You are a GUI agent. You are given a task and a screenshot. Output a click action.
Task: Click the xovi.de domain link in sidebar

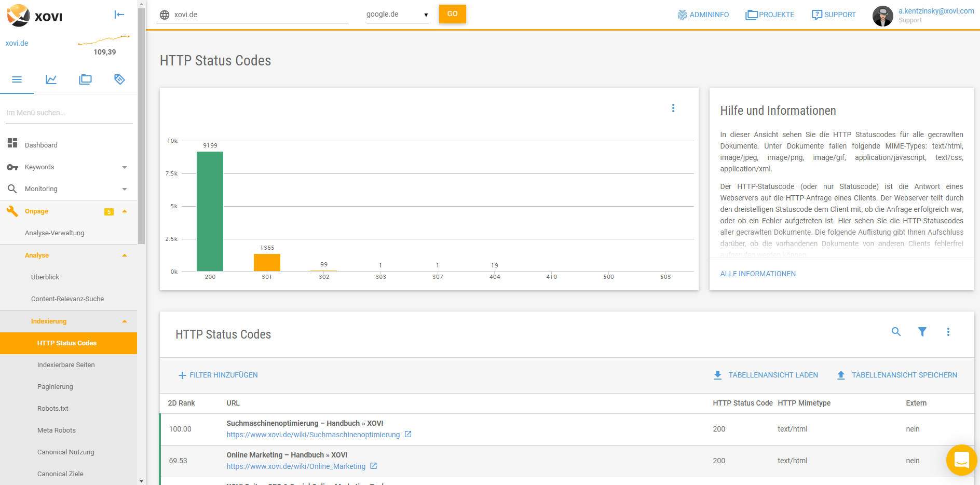17,43
